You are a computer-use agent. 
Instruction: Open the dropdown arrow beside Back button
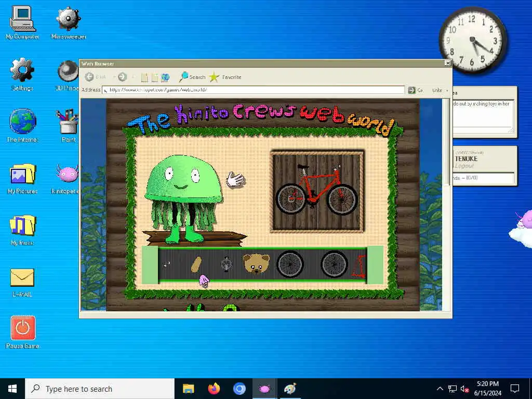[x=114, y=77]
